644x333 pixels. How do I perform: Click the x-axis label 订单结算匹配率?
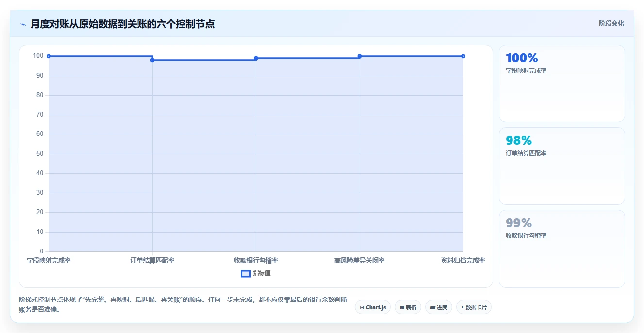click(x=152, y=260)
